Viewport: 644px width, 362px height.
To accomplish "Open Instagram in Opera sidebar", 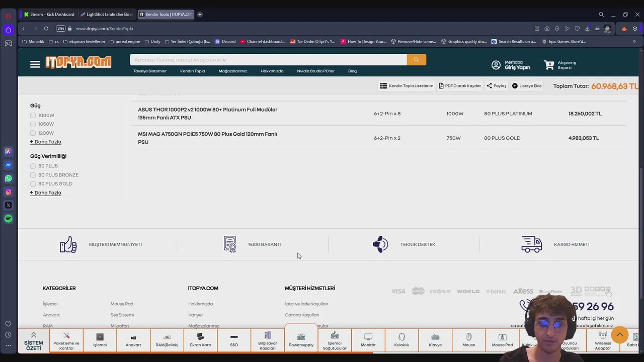I will 8,192.
